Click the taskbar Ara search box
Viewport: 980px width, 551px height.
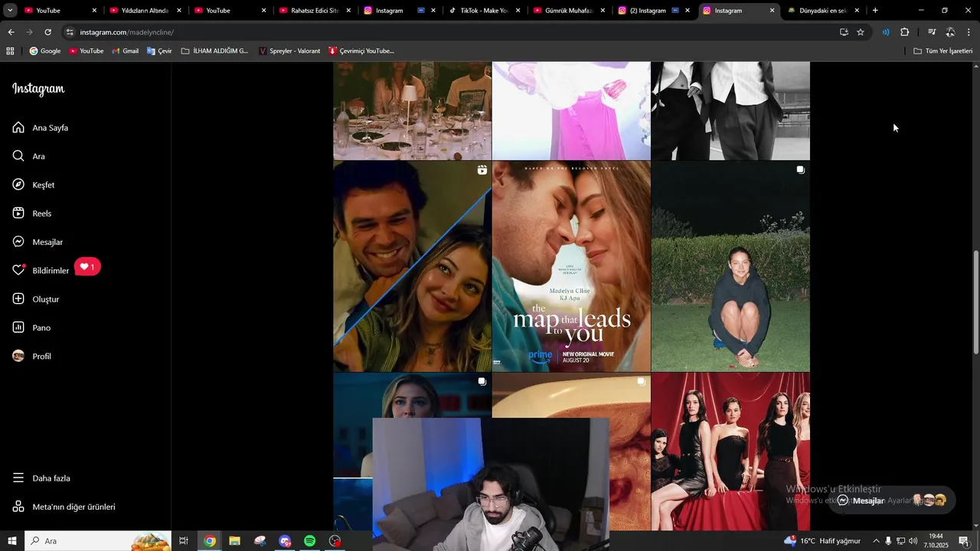(98, 541)
